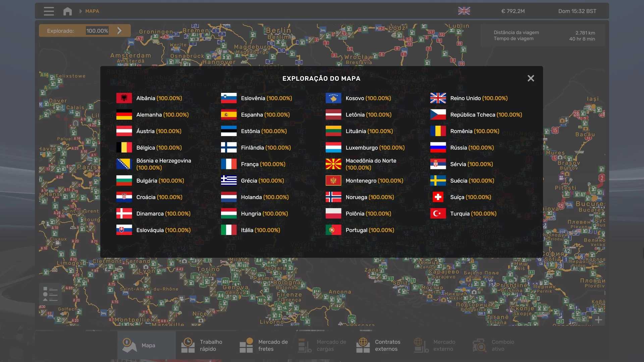The image size is (644, 362).
Task: Open the map legend list icon
Action: pyautogui.click(x=50, y=294)
